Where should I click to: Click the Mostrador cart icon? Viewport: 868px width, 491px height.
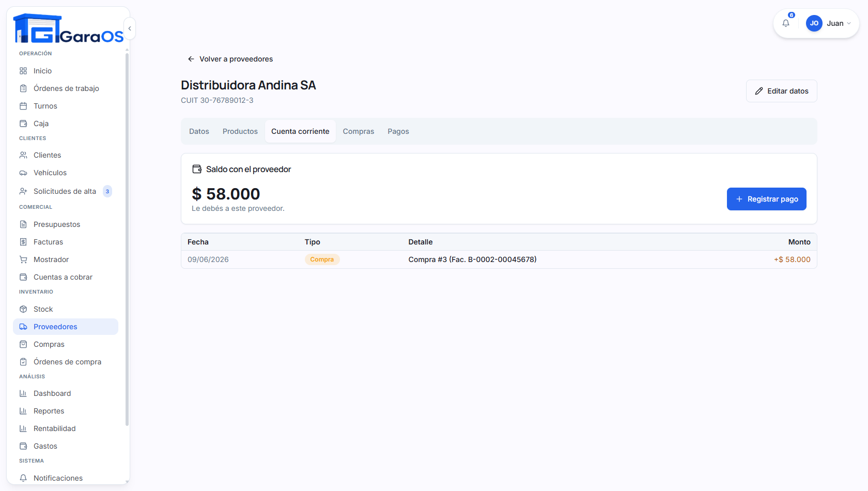[23, 259]
